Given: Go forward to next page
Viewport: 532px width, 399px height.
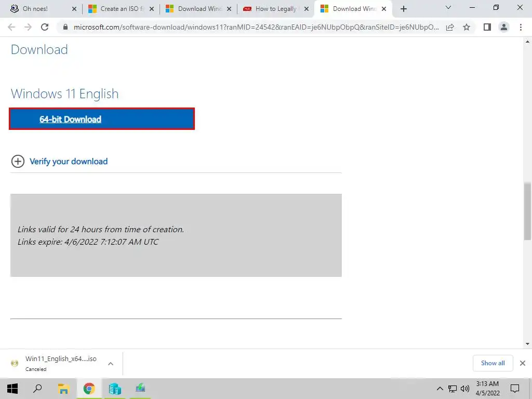Looking at the screenshot, I should (x=28, y=27).
